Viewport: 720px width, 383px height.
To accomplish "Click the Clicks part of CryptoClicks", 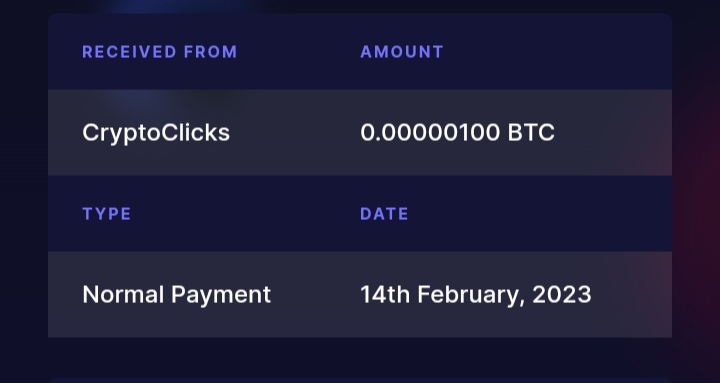I will [x=196, y=133].
